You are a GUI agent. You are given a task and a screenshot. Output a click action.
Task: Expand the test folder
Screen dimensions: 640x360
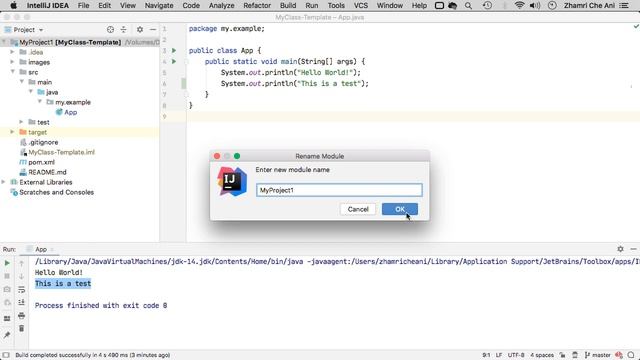point(21,122)
